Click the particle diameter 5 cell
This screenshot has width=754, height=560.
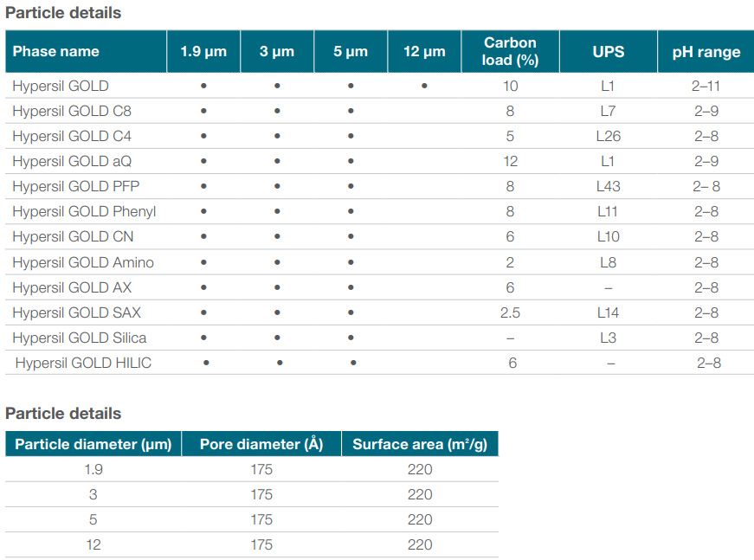click(x=93, y=519)
